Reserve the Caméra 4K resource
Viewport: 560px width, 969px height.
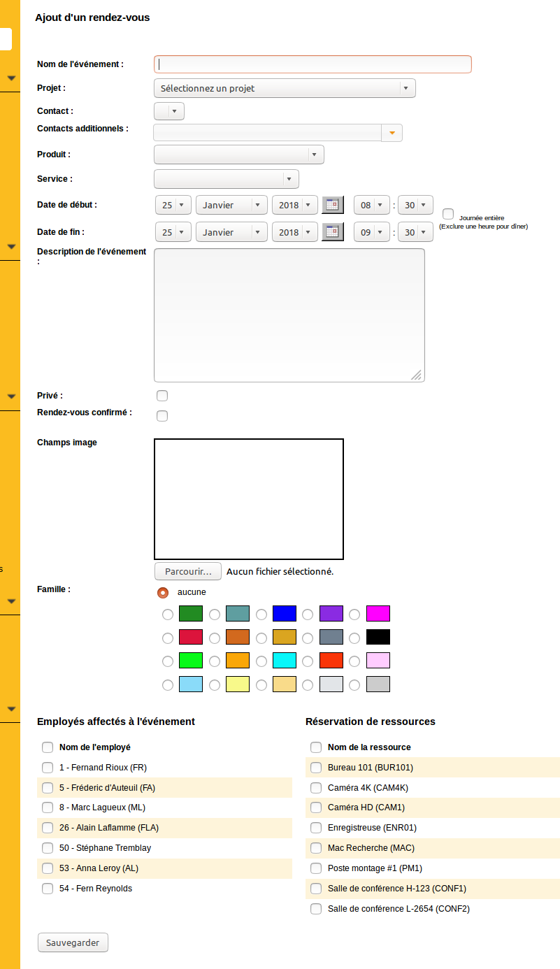pyautogui.click(x=316, y=787)
